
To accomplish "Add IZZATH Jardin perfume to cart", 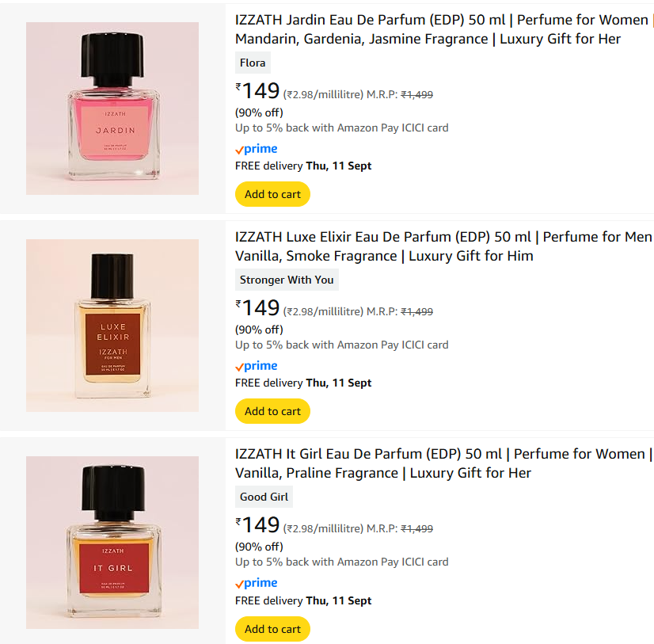I will click(x=272, y=194).
